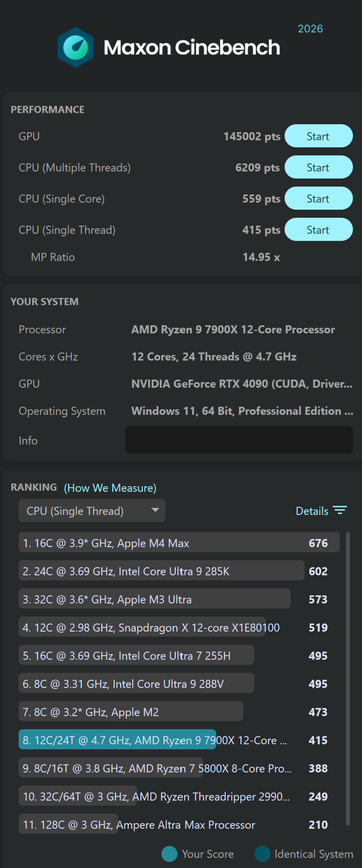Open the How We Measure link
This screenshot has width=362, height=868.
coord(110,488)
